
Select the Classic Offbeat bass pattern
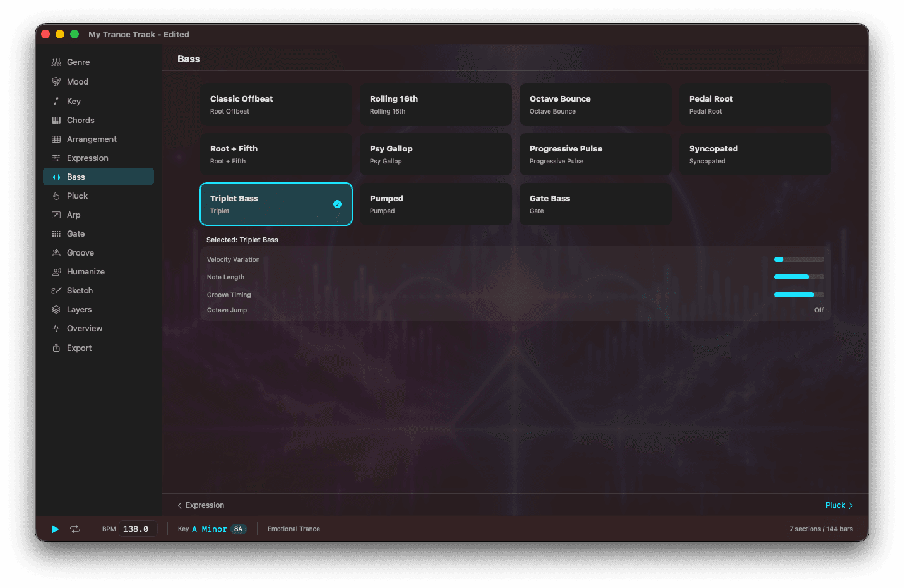(276, 104)
